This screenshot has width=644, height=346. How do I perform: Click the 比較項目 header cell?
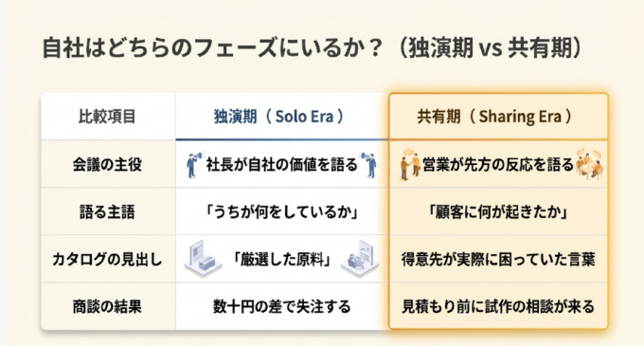pyautogui.click(x=108, y=117)
